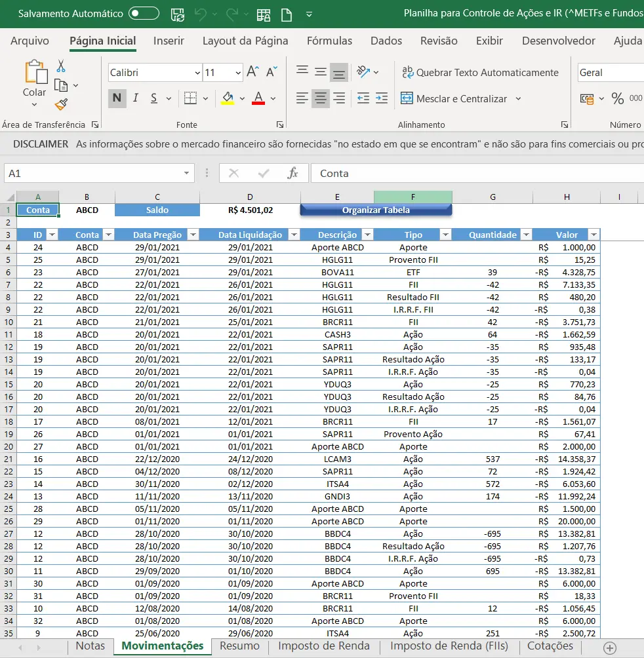644x658 pixels.
Task: Open the quick access toolbar customize arrow
Action: pos(309,14)
